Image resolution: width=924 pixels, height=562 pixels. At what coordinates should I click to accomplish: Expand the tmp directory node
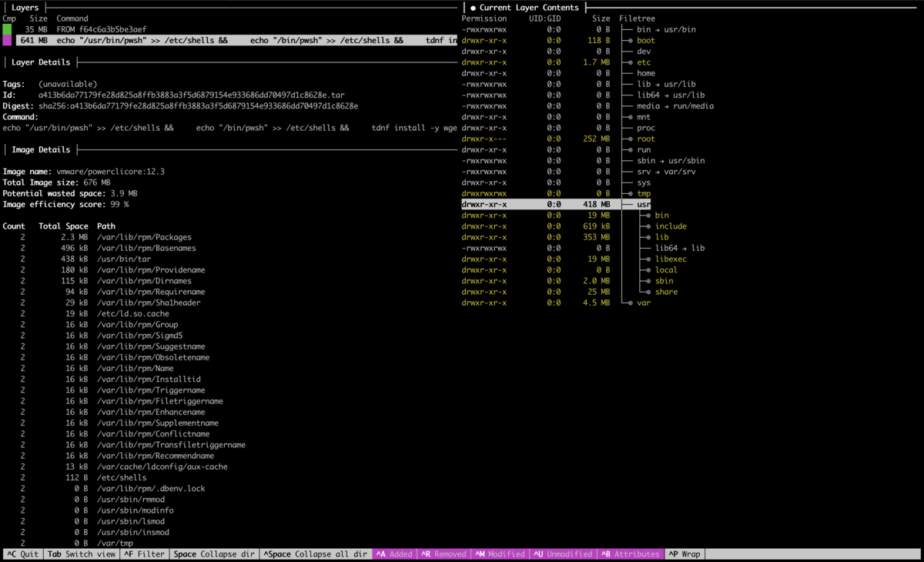631,194
